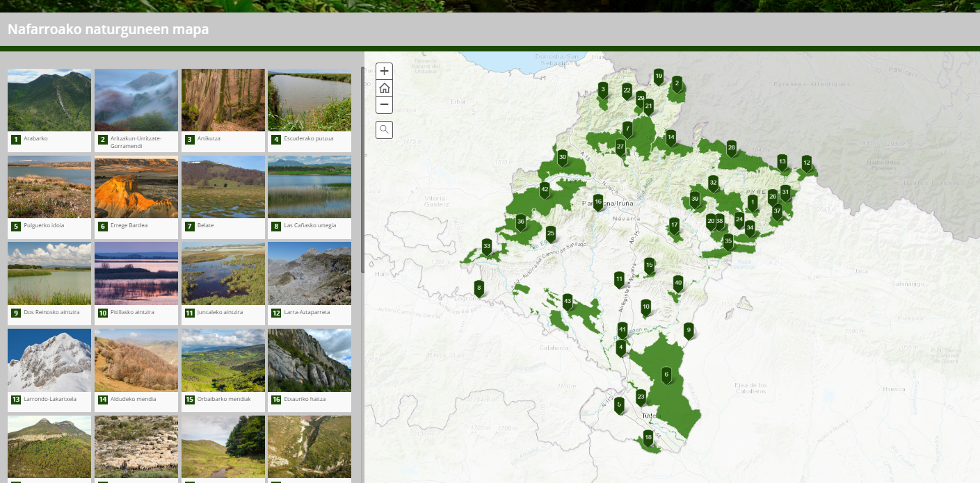Open the Errege Bardea photo card
The width and height of the screenshot is (980, 483).
click(x=136, y=197)
